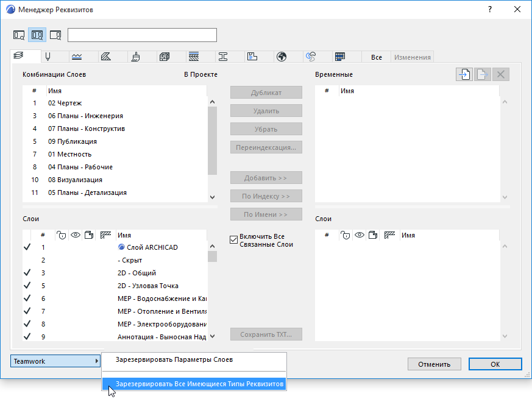Toggle checkmark for 2D - Узловая Точка layer
532x399 pixels.
click(x=27, y=286)
